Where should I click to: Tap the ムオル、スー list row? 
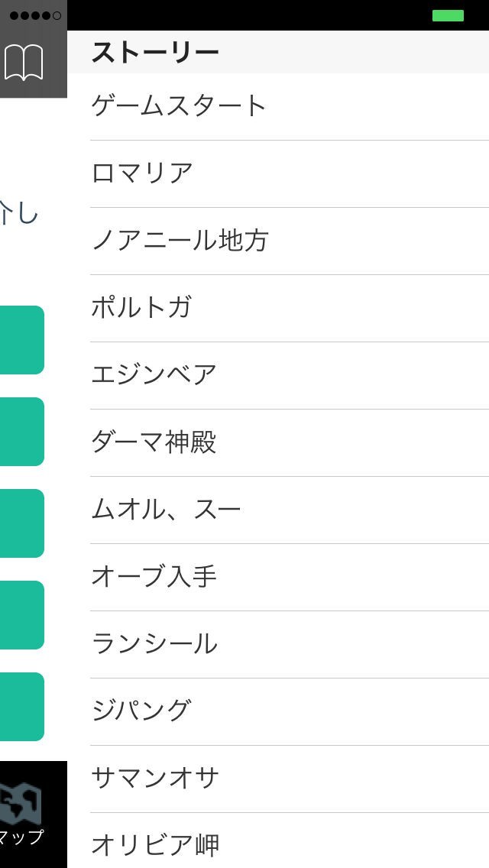point(167,510)
